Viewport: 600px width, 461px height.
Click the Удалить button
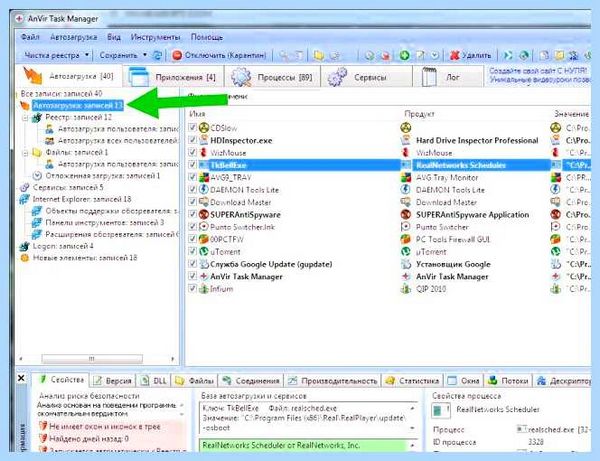coord(471,55)
